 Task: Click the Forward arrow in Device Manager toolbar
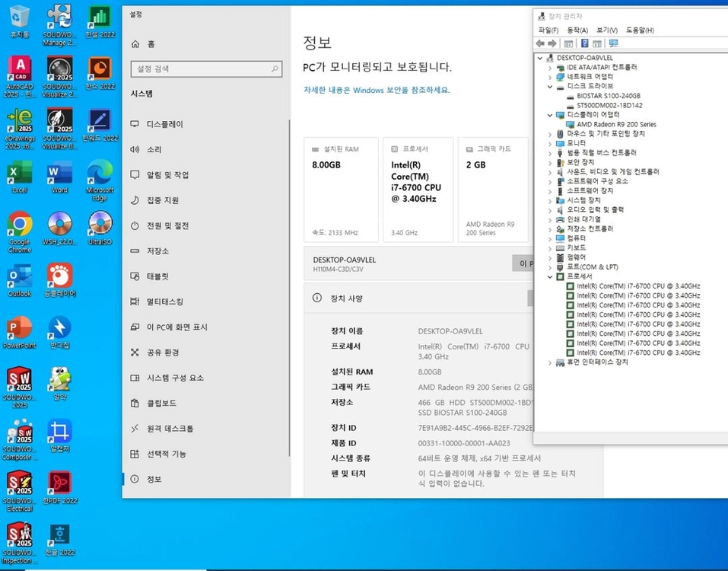(552, 43)
